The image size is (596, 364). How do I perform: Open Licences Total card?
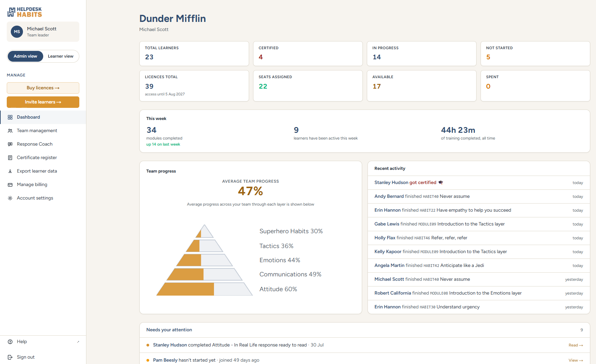(x=194, y=86)
